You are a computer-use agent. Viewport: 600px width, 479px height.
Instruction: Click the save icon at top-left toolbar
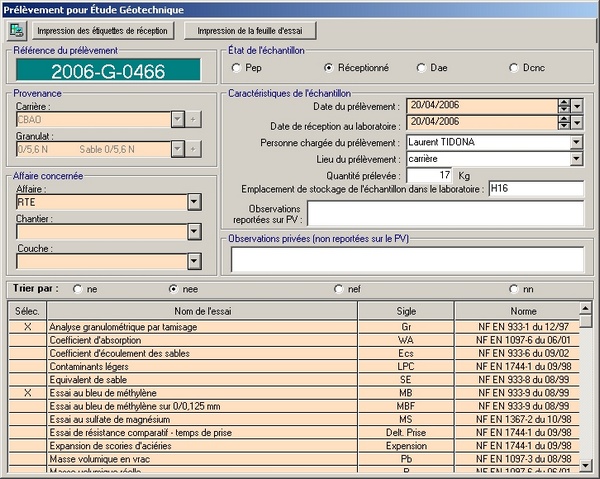pyautogui.click(x=16, y=30)
